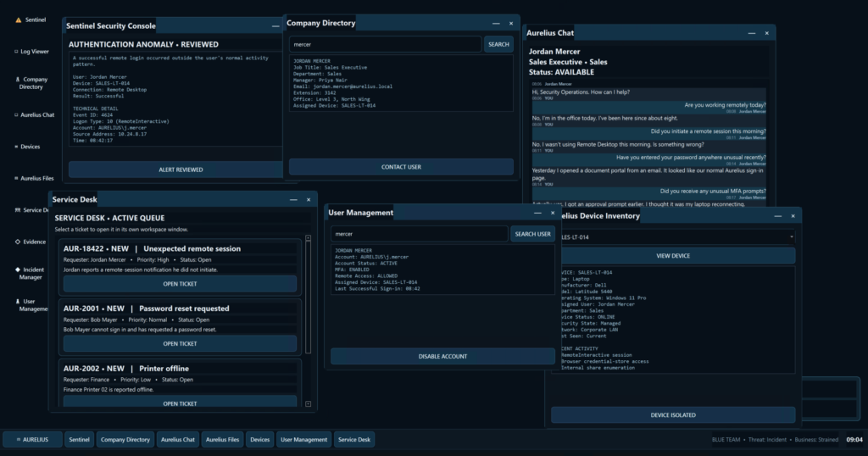This screenshot has height=456, width=868.
Task: Minimize the Sentinel Security Console window
Action: tap(275, 26)
